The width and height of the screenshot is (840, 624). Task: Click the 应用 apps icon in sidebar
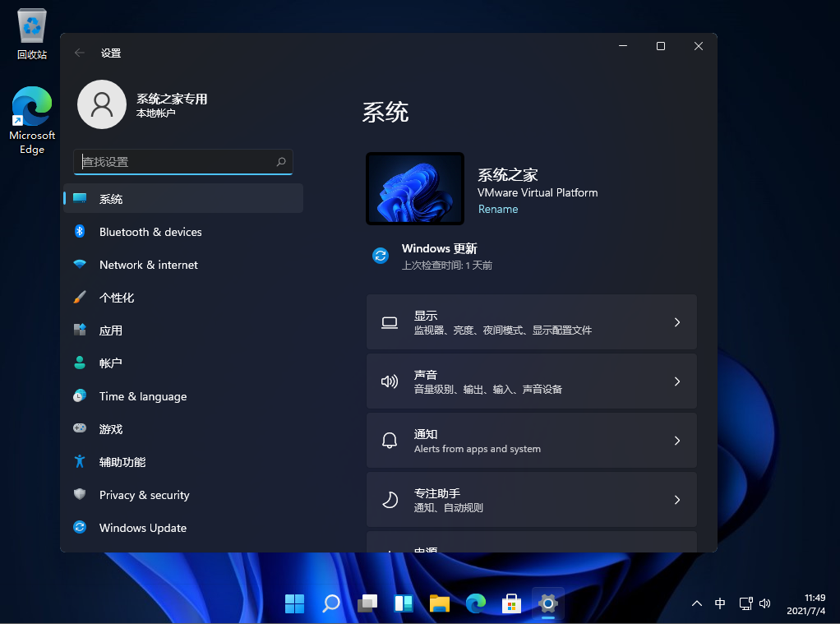coord(80,330)
